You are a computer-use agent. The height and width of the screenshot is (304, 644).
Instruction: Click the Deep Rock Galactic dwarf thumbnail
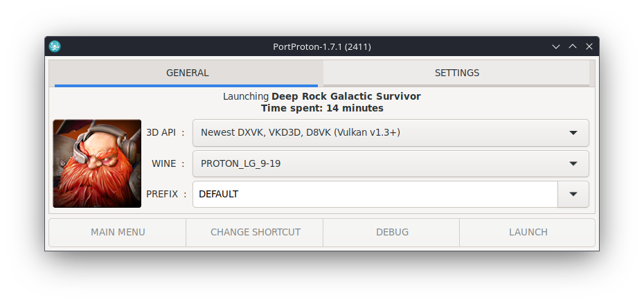click(x=97, y=163)
